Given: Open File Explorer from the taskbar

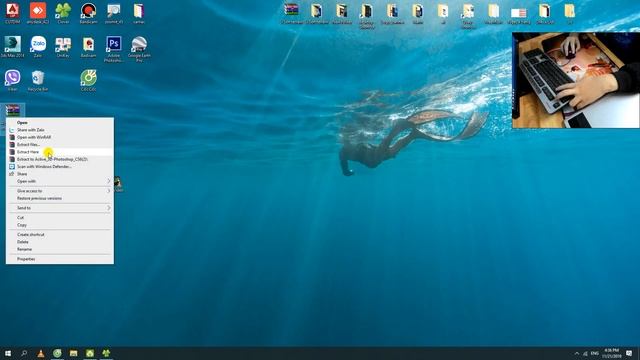Looking at the screenshot, I should (x=73, y=353).
